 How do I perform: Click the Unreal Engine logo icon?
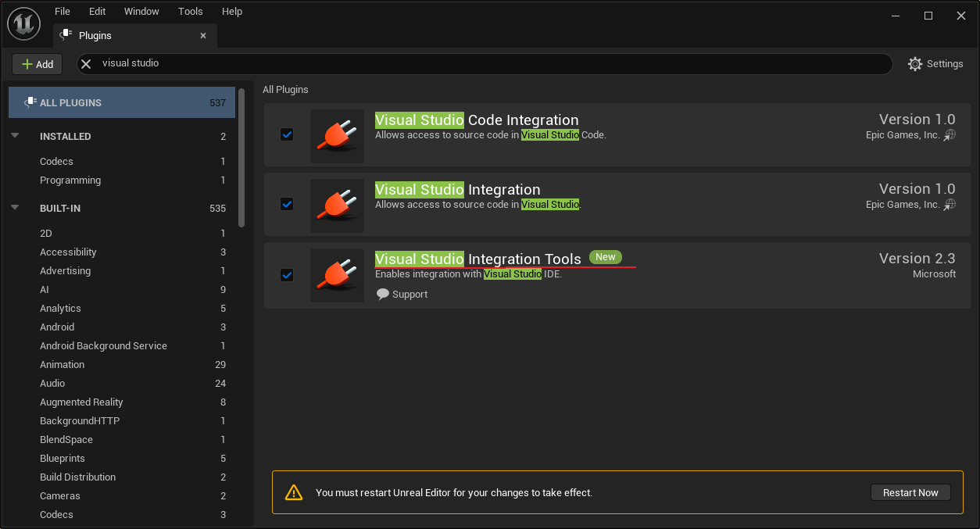[x=23, y=24]
